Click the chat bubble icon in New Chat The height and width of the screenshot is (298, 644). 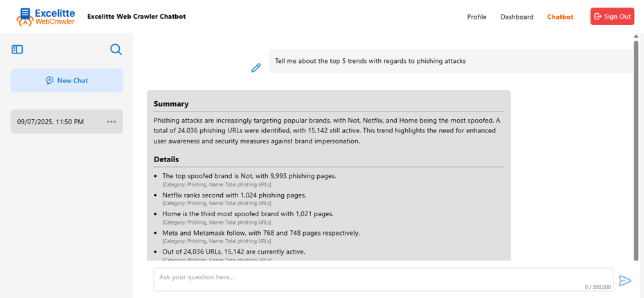tap(50, 80)
